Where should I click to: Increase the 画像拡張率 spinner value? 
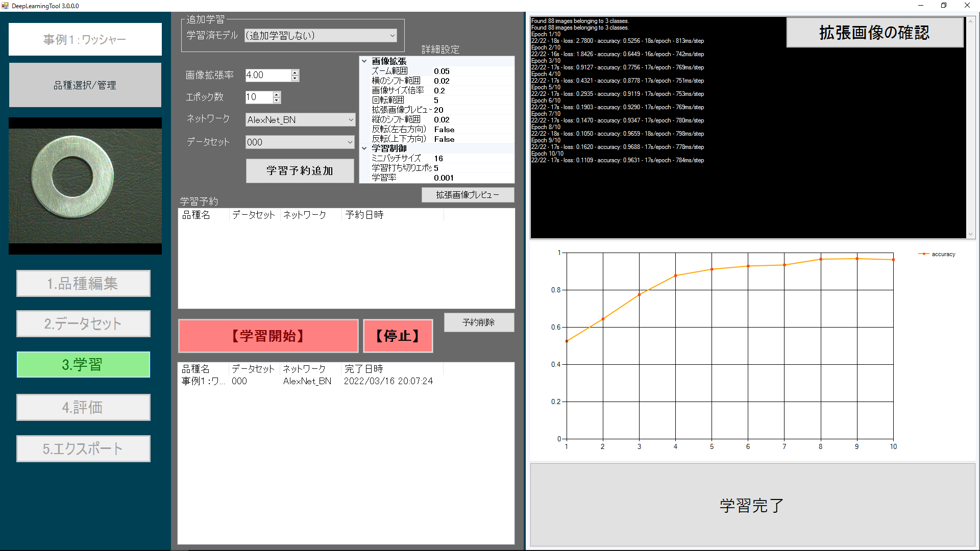click(295, 72)
